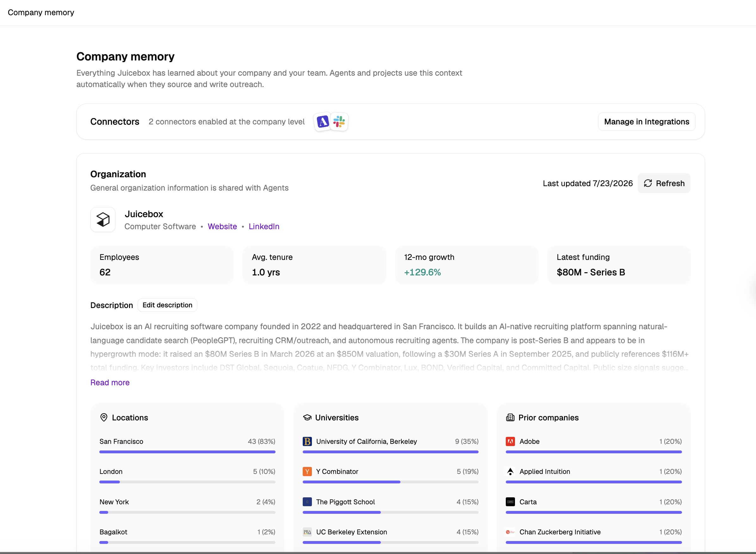Click 'Chan Zuckerberg Initiative' company label
The image size is (756, 554).
(560, 532)
